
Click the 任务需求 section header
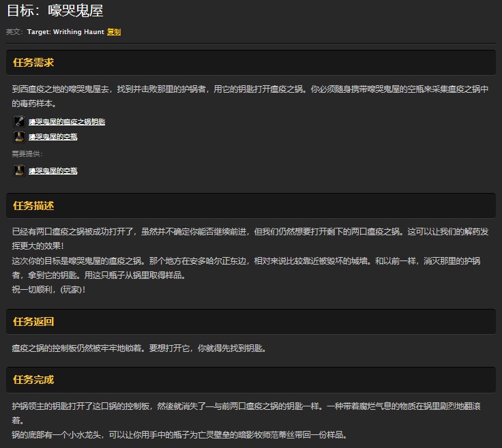click(x=33, y=63)
